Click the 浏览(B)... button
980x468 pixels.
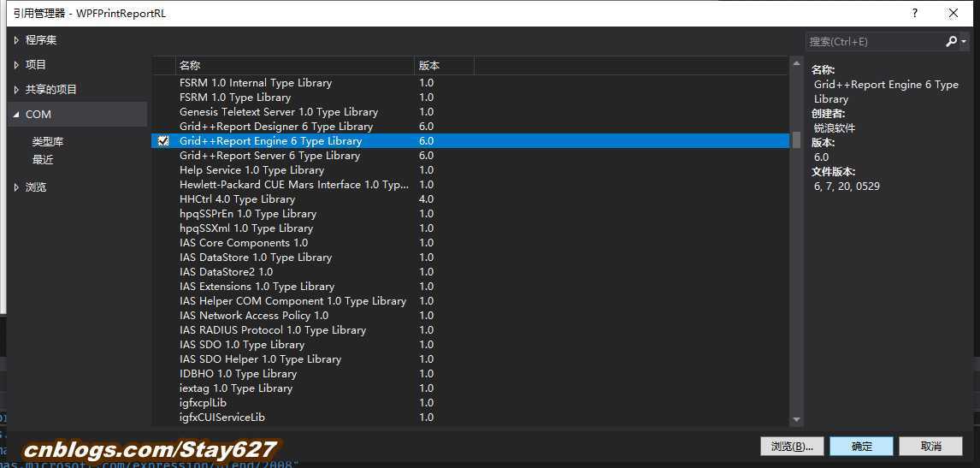[792, 446]
